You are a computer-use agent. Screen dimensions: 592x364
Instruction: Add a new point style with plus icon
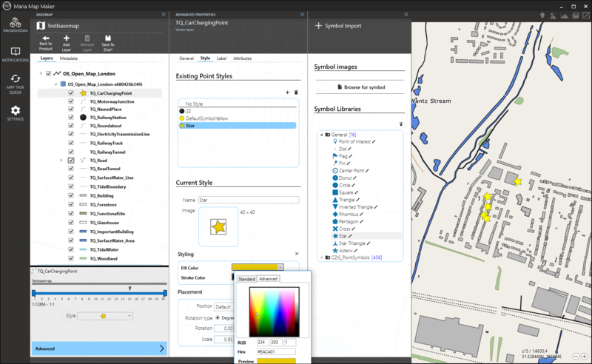tap(287, 92)
